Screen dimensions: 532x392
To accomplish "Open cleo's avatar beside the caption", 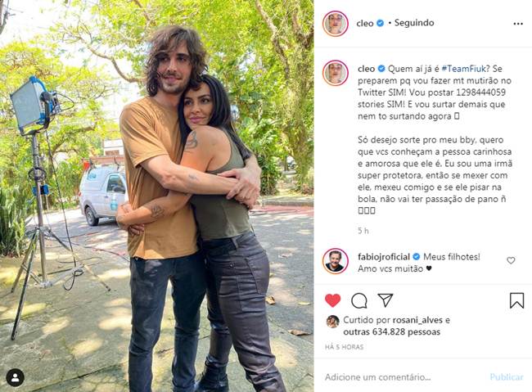I will 336,73.
